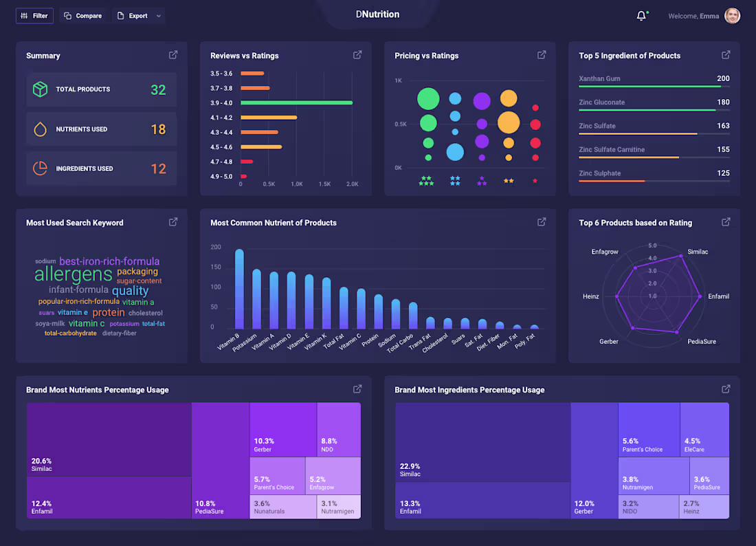This screenshot has height=546, width=756.
Task: Select the single red star rating legend
Action: click(x=535, y=181)
